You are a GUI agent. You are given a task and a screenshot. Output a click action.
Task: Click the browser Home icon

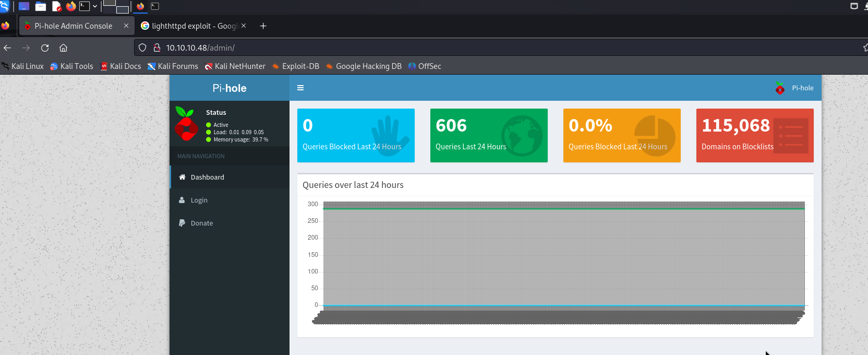point(64,48)
